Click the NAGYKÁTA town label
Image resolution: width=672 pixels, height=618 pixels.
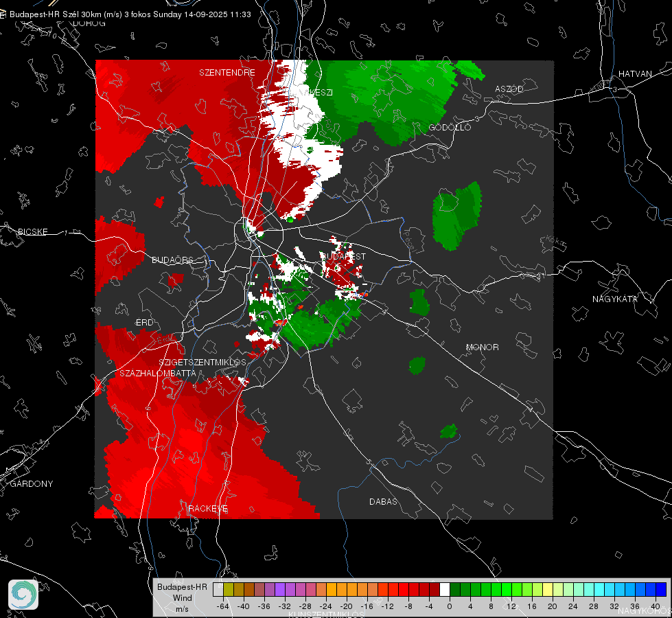click(615, 299)
